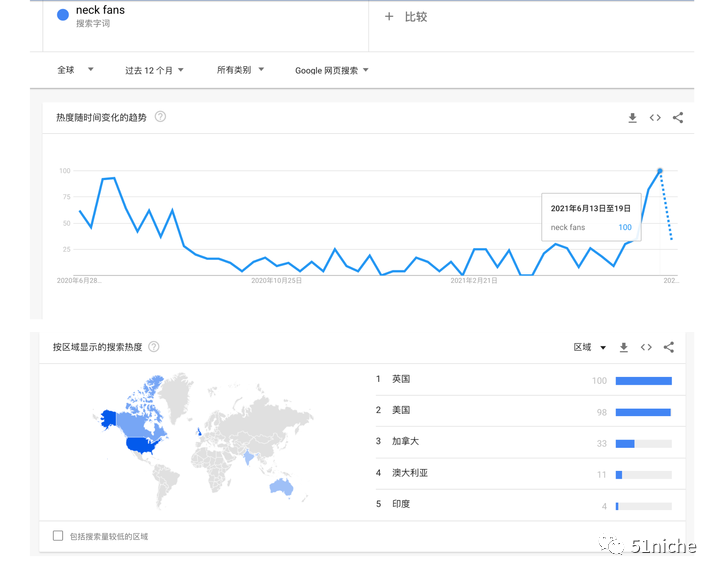Click the peak data point at 100

click(660, 171)
